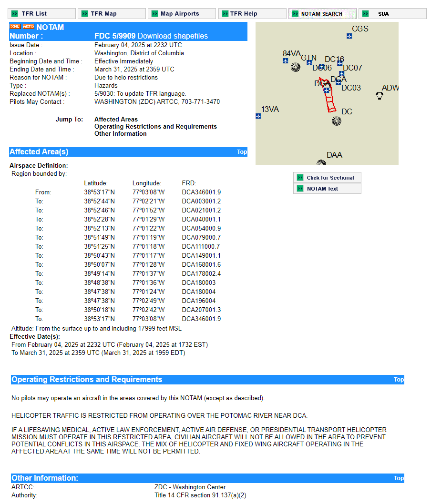Click issue date 'February 04, 2025 at 2232 UTC'
The image size is (431, 504).
[x=138, y=45]
